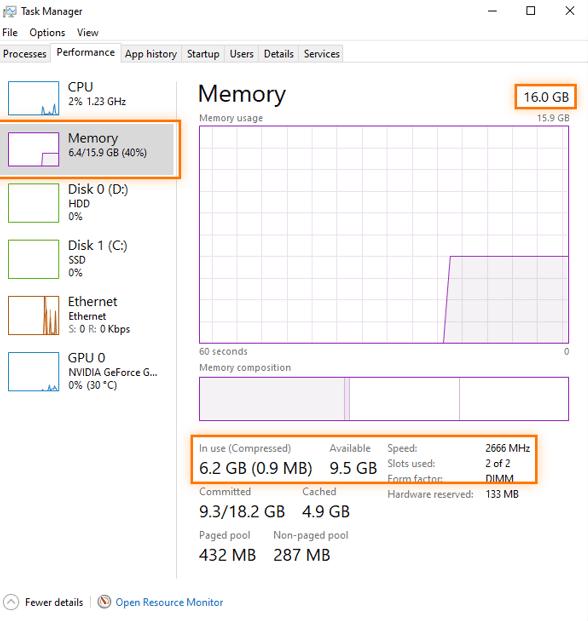Switch to the App history tab
This screenshot has height=621, width=588.
pyautogui.click(x=151, y=54)
